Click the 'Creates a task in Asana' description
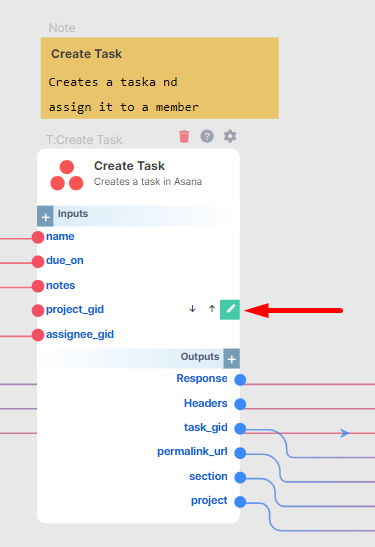The image size is (375, 547). point(148,182)
